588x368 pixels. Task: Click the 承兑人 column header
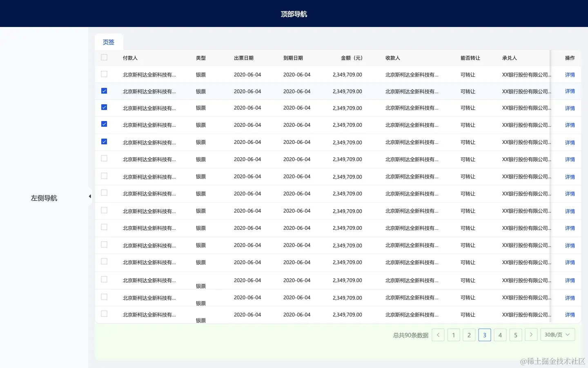(510, 58)
